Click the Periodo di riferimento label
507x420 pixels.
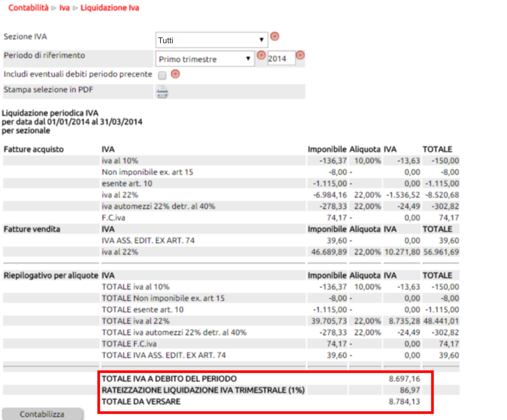44,55
